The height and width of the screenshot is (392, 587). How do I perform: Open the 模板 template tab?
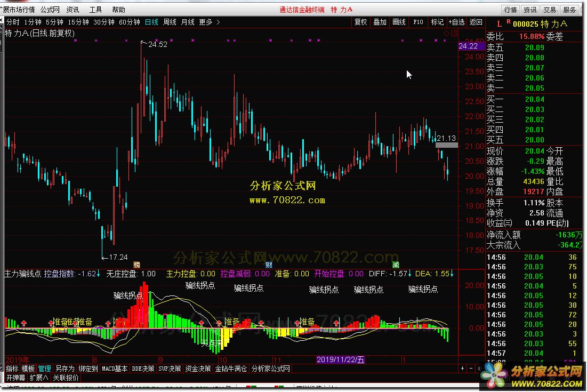coord(28,369)
